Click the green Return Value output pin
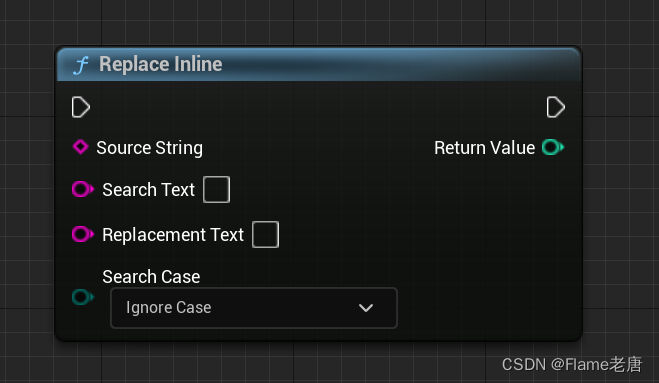The height and width of the screenshot is (383, 659). point(553,147)
